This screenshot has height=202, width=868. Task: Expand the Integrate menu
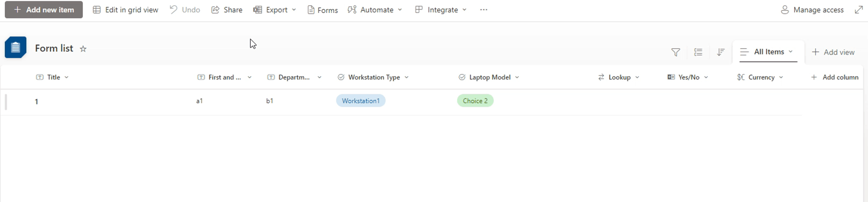(441, 10)
